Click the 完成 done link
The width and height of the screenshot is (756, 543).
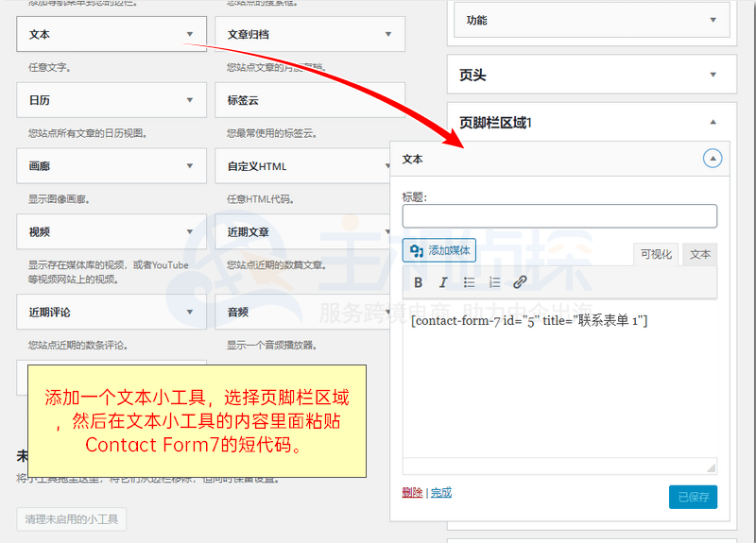441,492
